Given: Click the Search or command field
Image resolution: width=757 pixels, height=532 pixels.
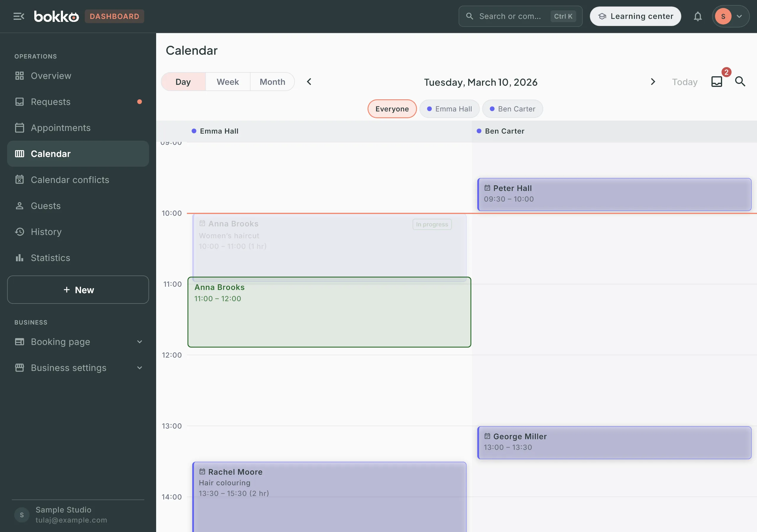Looking at the screenshot, I should click(x=520, y=16).
